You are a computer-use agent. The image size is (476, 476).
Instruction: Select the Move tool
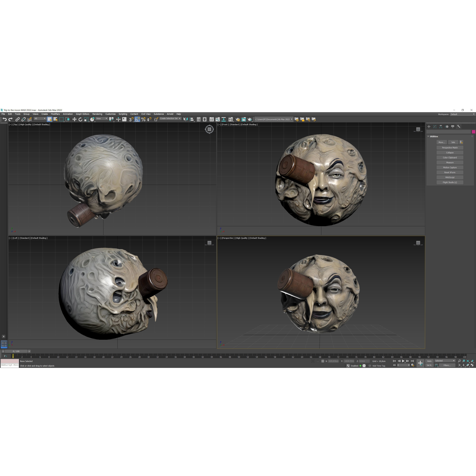tap(74, 119)
